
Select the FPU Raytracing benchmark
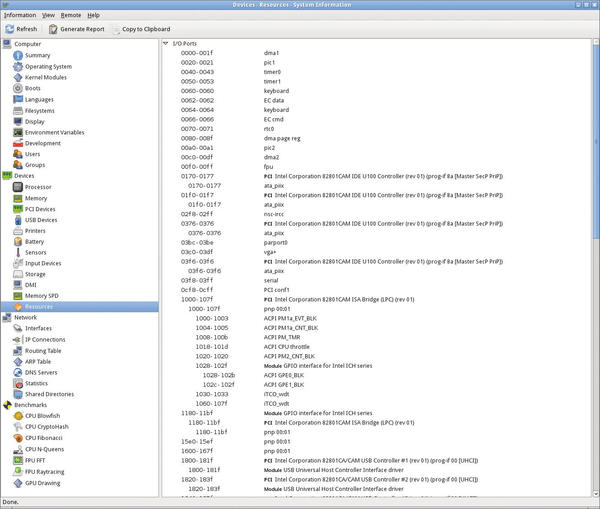(44, 472)
